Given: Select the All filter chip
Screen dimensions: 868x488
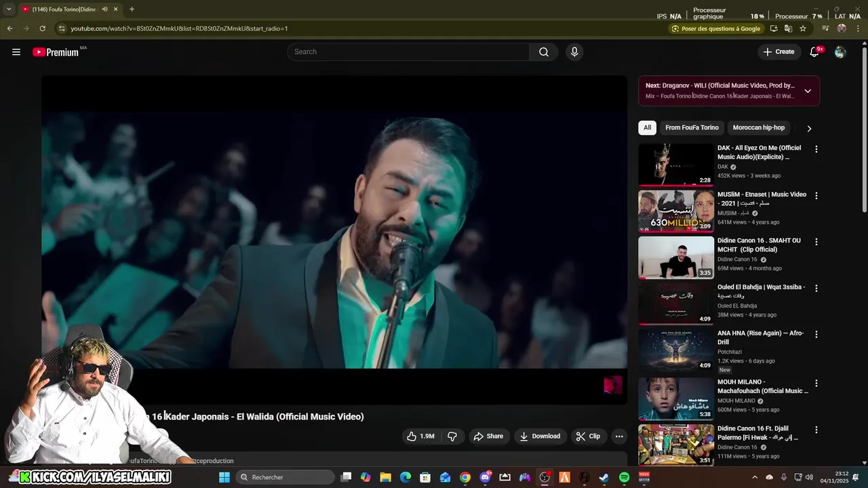Looking at the screenshot, I should pos(648,127).
